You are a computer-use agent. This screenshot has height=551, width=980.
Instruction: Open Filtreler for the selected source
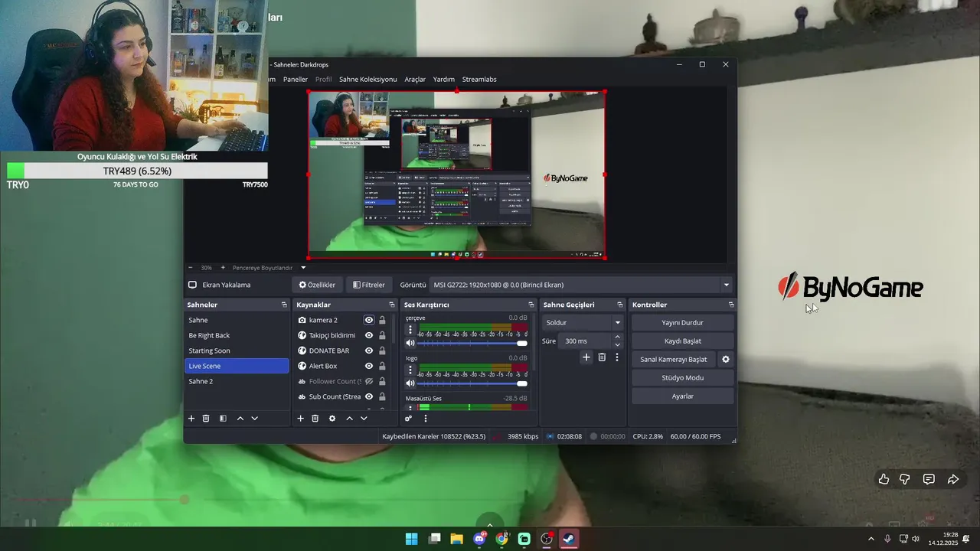click(x=369, y=285)
